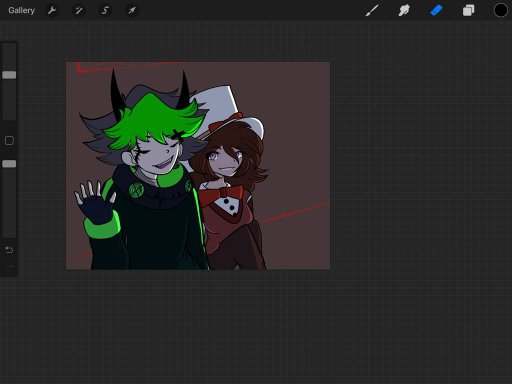Tap the waving gloved hand
Screen dimensions: 512x384
point(95,203)
